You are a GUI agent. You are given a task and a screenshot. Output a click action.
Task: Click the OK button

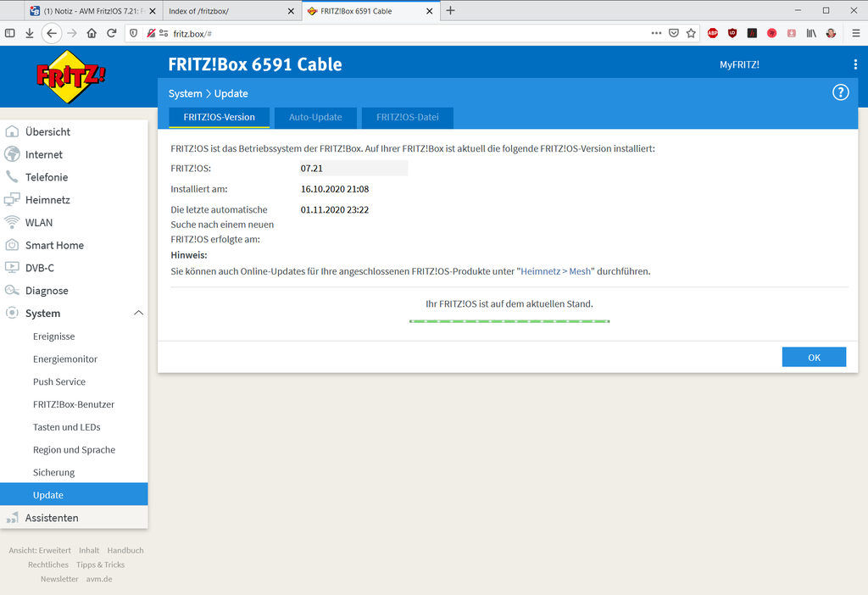pyautogui.click(x=814, y=357)
